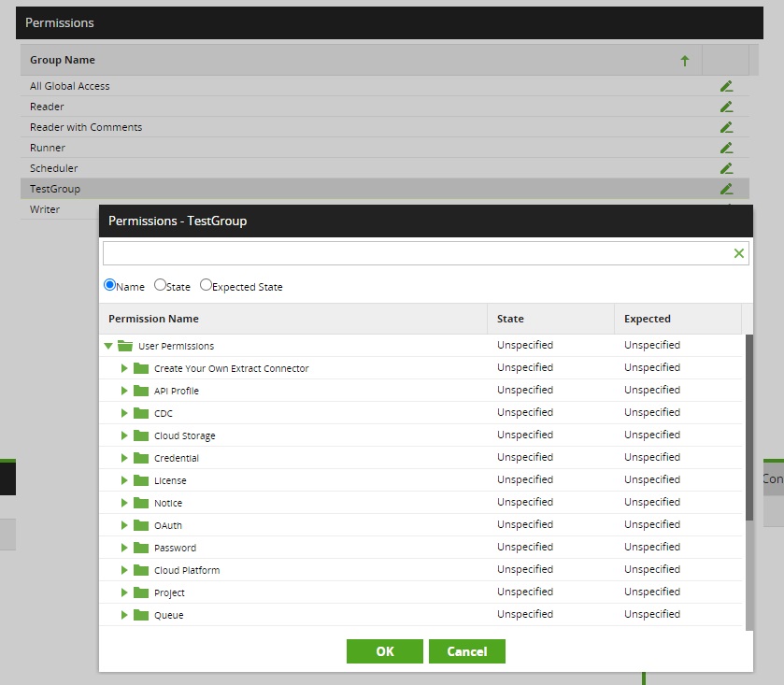
Task: Select the State filter radio button
Action: (x=160, y=285)
